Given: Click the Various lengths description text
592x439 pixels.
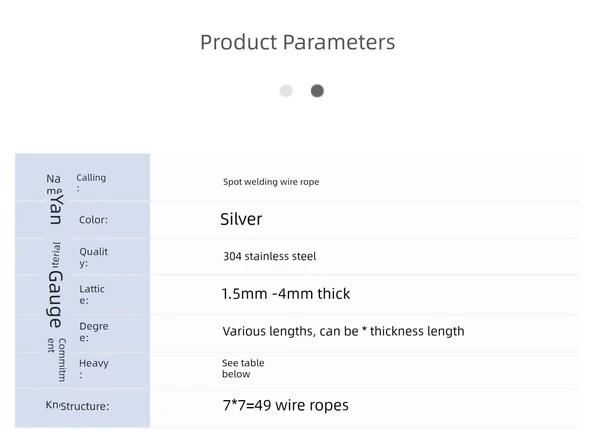Looking at the screenshot, I should pos(344,331).
